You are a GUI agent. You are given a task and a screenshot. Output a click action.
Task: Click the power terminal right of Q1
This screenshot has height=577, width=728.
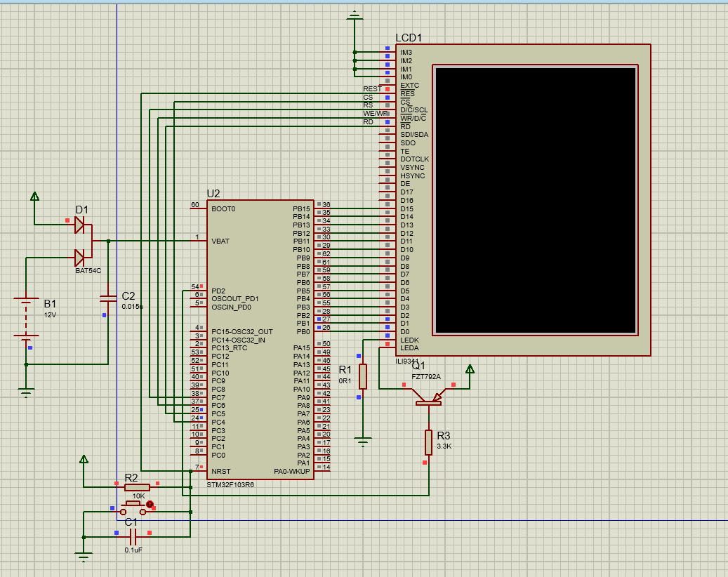tap(470, 369)
